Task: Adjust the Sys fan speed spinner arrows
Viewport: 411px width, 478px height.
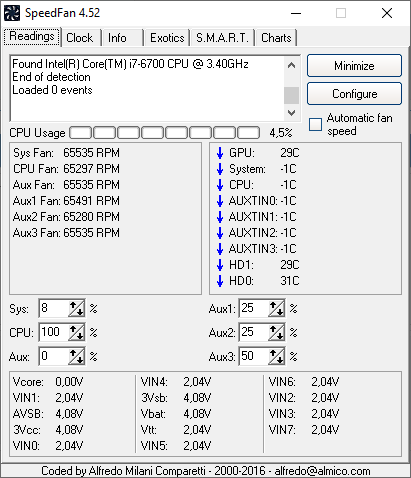Action: 76,308
